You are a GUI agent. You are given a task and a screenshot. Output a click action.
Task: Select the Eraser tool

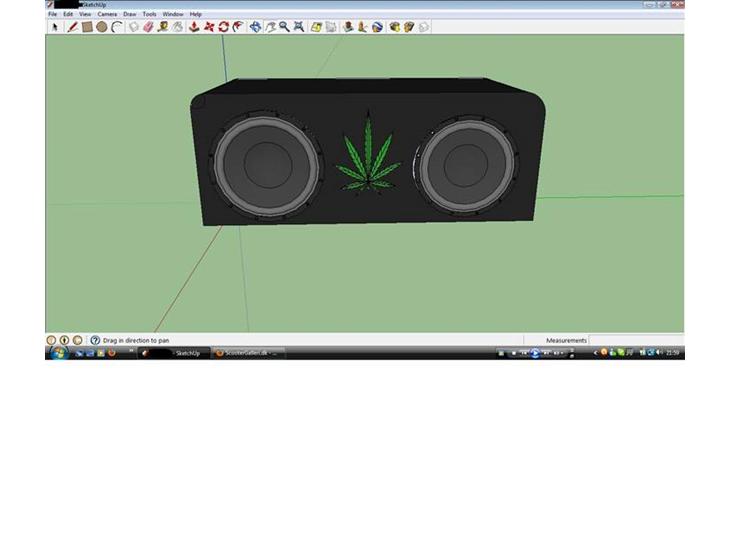tap(148, 27)
